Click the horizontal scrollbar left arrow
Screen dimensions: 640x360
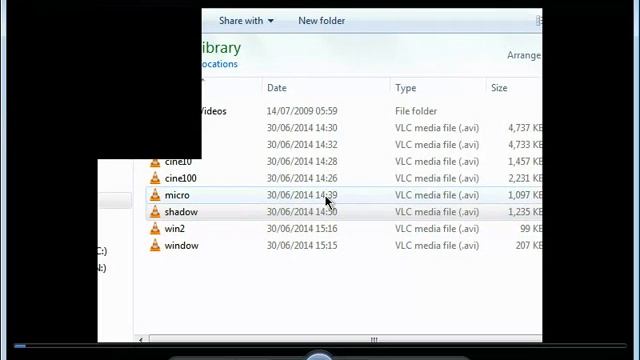(141, 339)
